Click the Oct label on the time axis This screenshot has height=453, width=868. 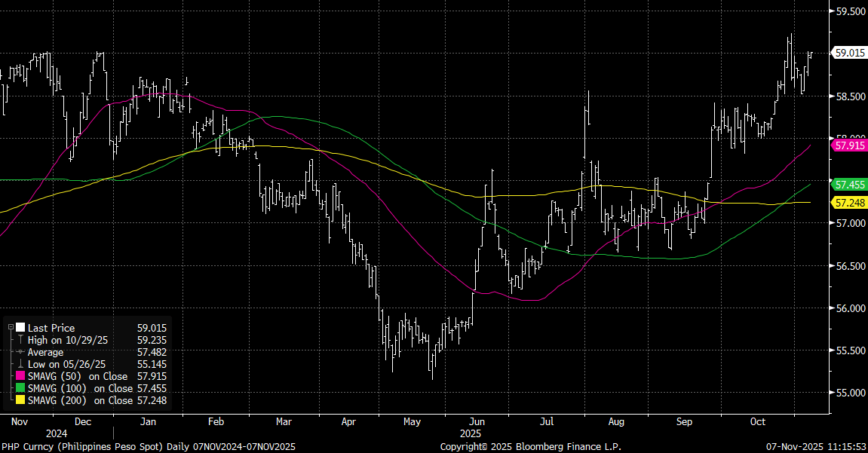click(x=758, y=421)
